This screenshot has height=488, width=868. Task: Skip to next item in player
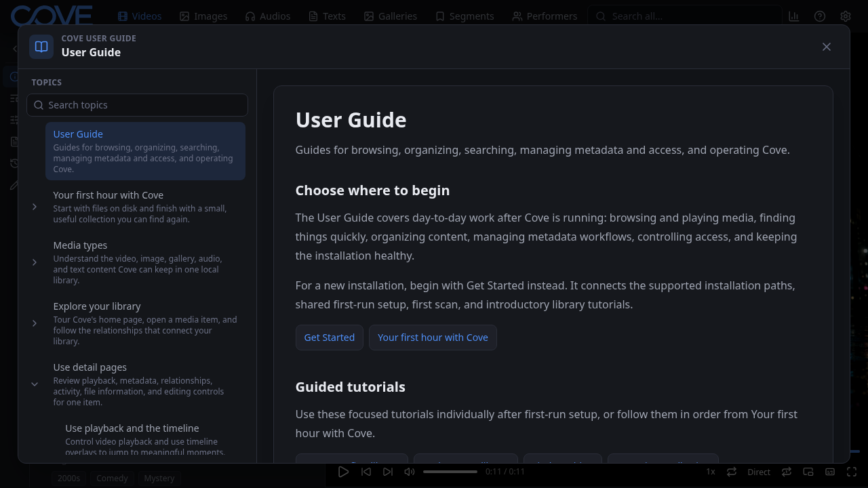[x=388, y=472]
